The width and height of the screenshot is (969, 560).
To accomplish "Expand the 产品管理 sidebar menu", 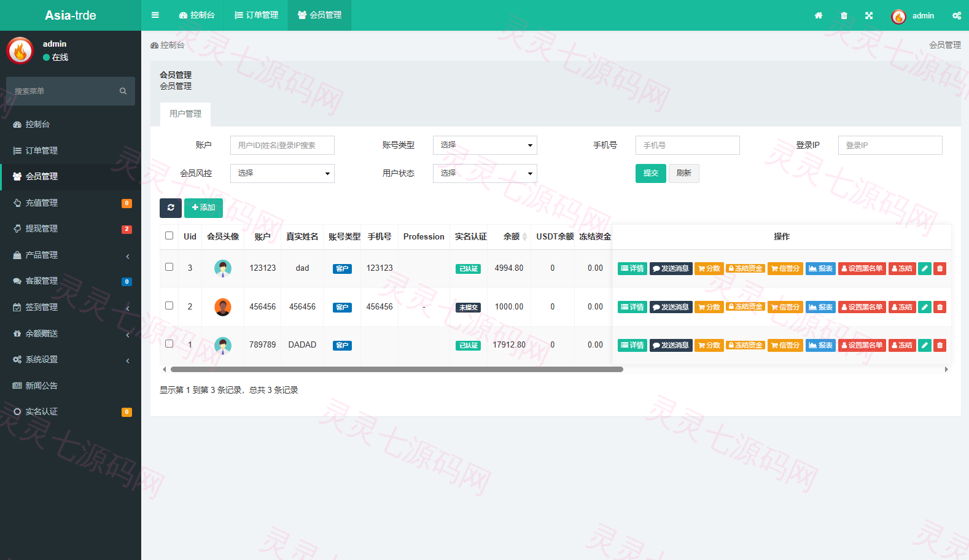I will (71, 255).
